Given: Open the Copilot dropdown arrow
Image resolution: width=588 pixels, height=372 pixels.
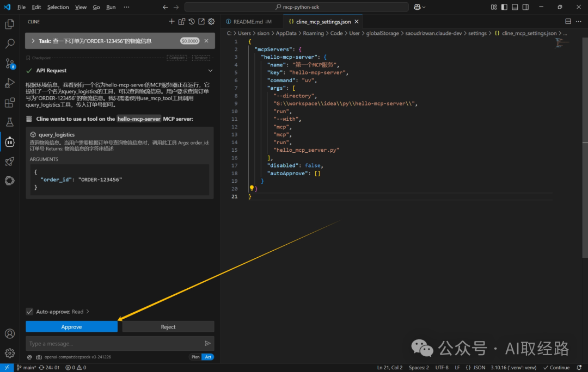Looking at the screenshot, I should 424,7.
